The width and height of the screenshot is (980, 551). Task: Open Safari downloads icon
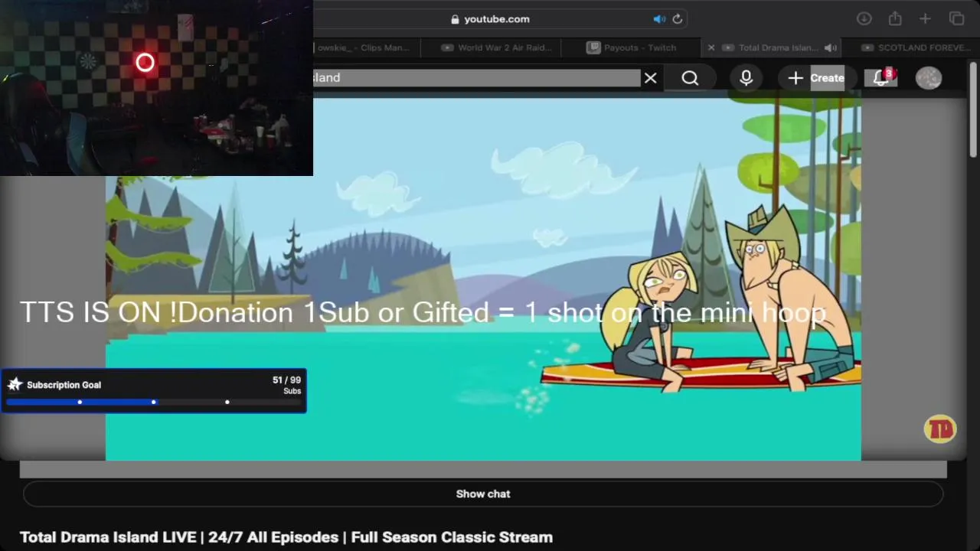point(864,19)
